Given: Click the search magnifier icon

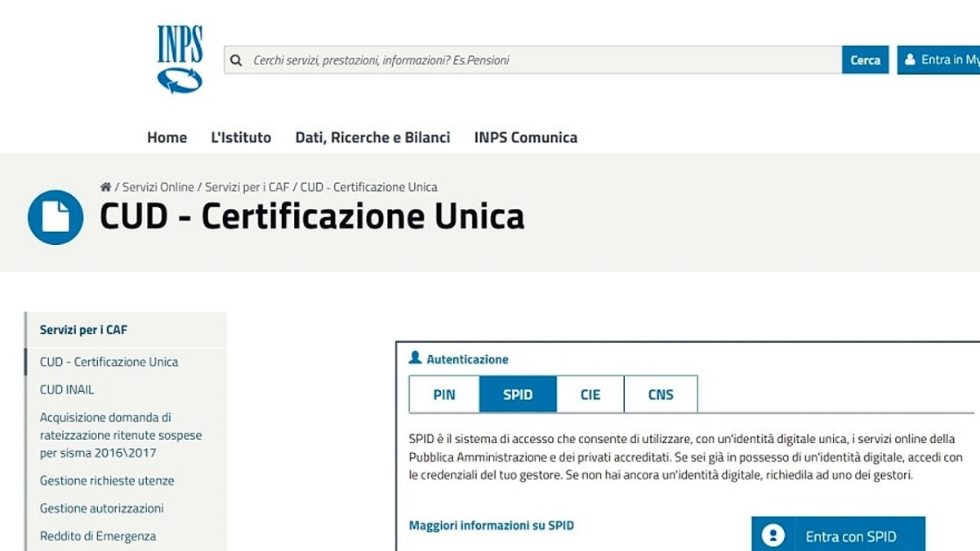Looking at the screenshot, I should click(x=237, y=60).
